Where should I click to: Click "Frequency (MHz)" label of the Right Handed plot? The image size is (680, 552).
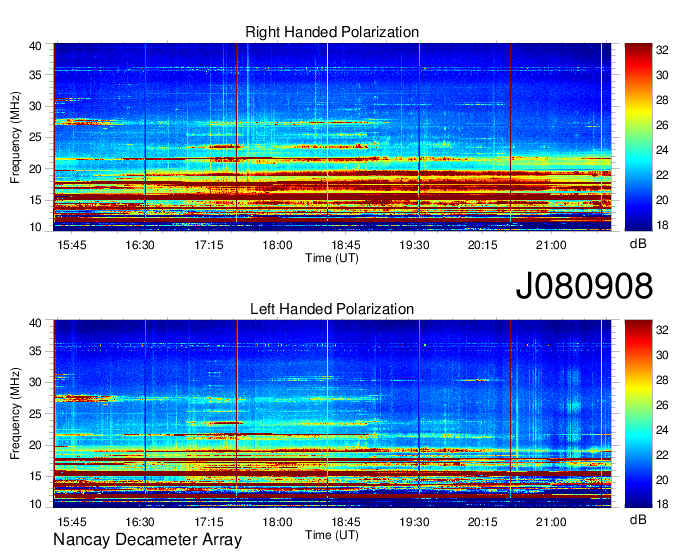coord(15,137)
